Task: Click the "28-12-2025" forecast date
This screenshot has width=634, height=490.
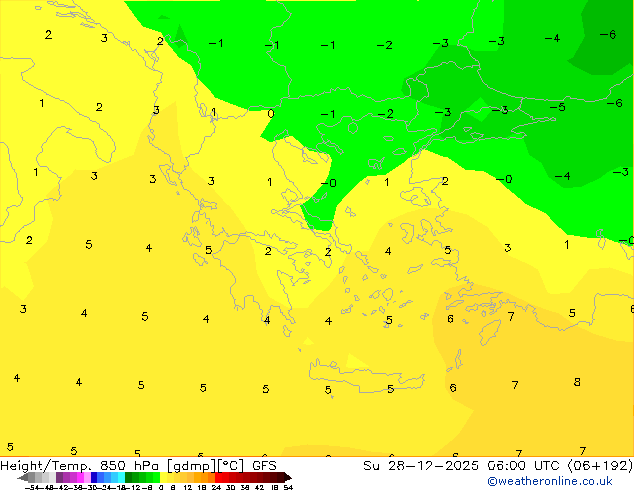Action: pos(433,466)
